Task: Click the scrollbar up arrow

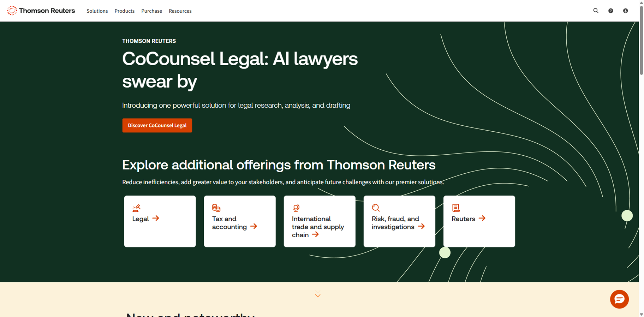Action: 642,2
